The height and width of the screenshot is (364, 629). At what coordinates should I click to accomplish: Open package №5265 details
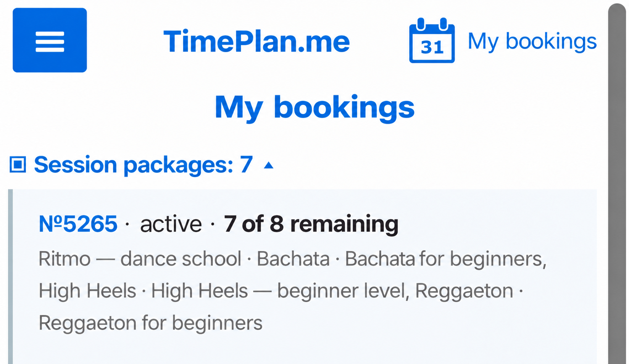(x=78, y=224)
